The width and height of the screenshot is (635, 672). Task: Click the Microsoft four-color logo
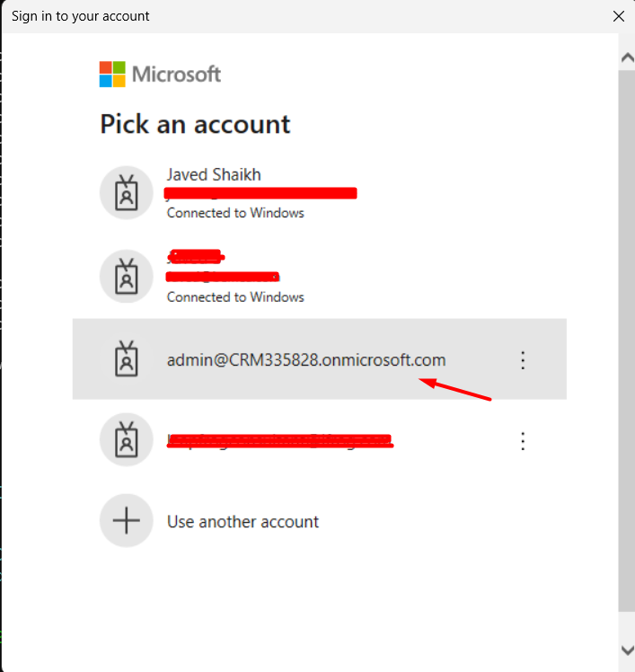click(112, 74)
